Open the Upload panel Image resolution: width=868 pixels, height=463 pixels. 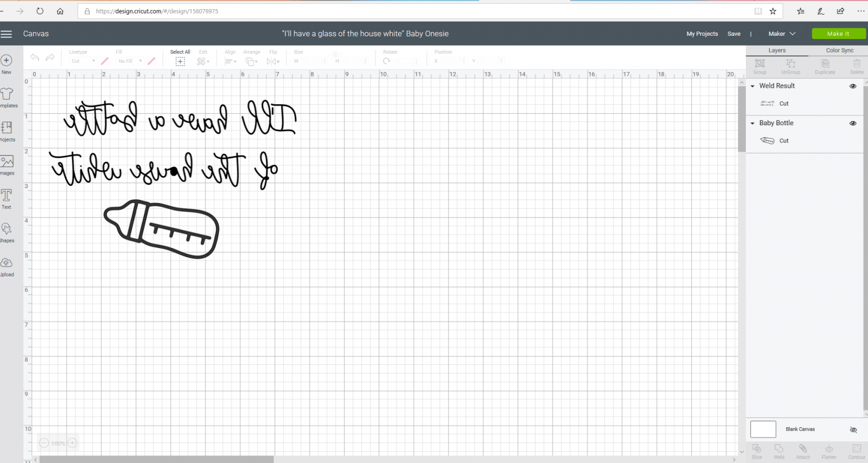tap(7, 265)
